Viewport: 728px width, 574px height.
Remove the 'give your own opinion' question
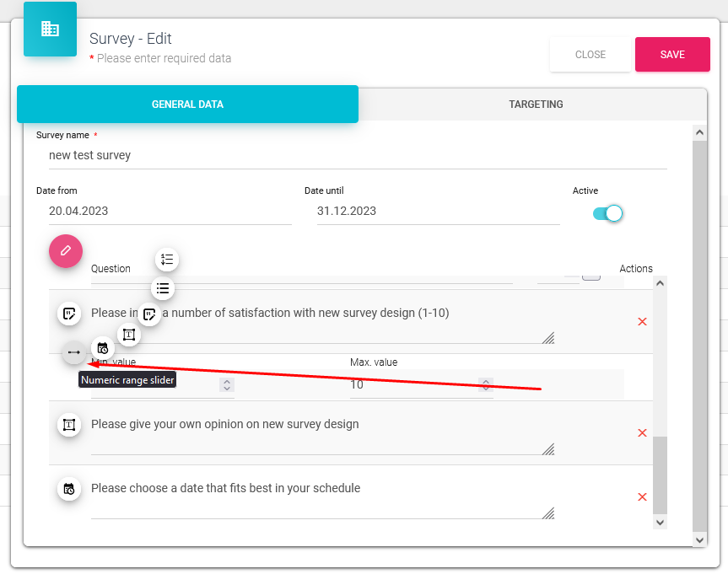642,433
